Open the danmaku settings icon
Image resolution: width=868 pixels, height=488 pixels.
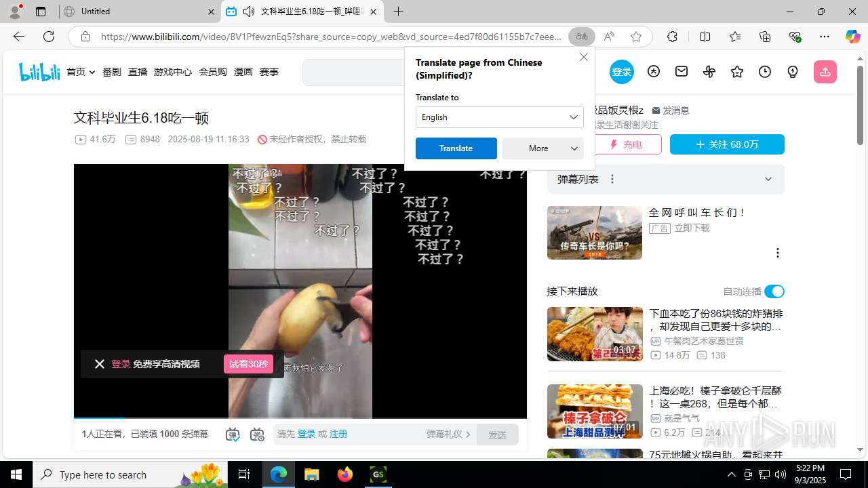point(257,434)
